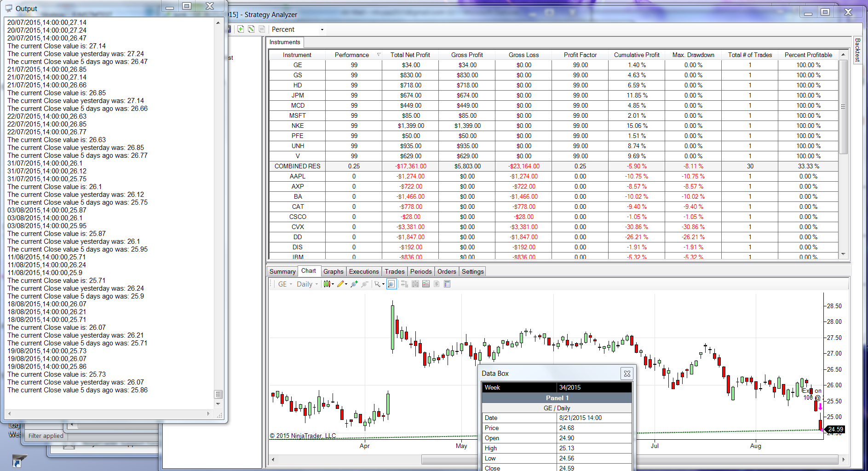Click chart horizontal scroll left arrow
Viewport: 868px width, 471px height.
pyautogui.click(x=273, y=460)
